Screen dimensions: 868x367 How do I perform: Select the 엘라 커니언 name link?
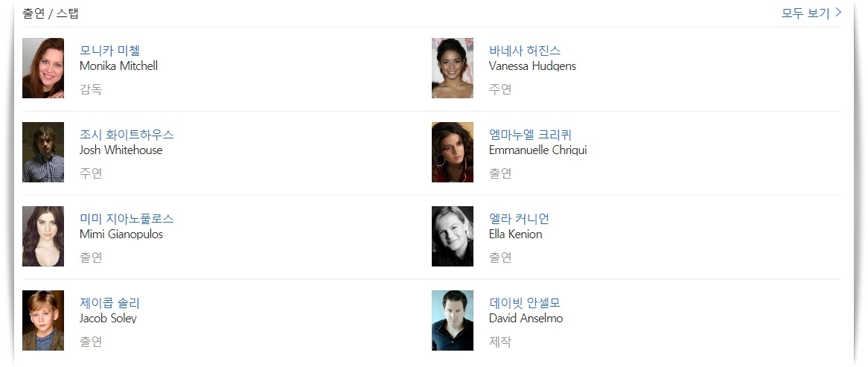(x=519, y=219)
